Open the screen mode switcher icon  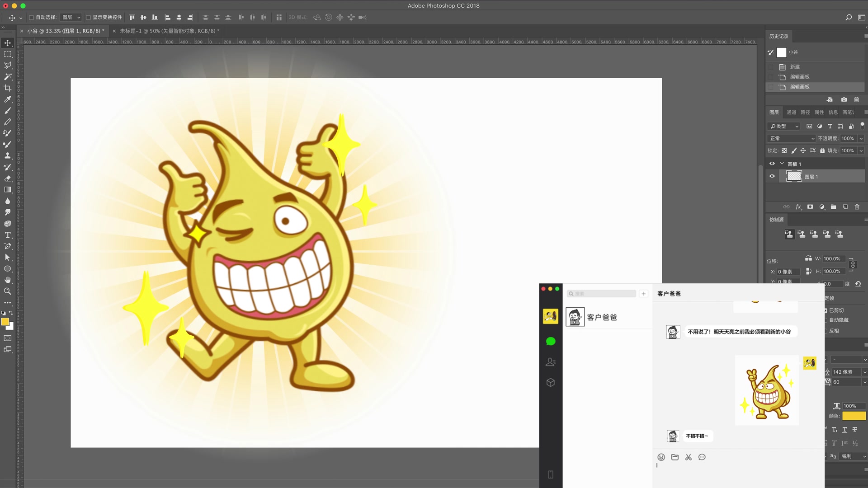[x=8, y=349]
